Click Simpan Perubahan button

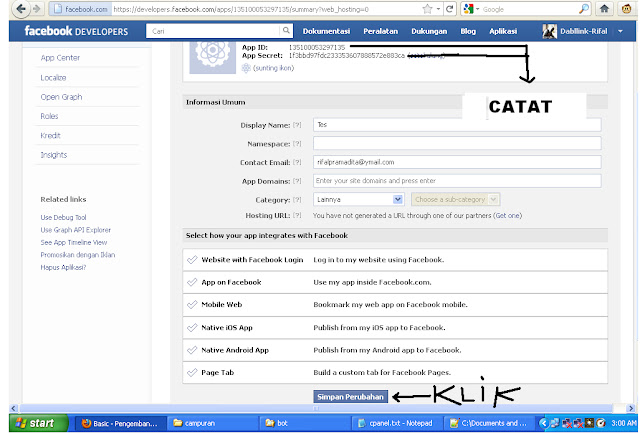[350, 397]
